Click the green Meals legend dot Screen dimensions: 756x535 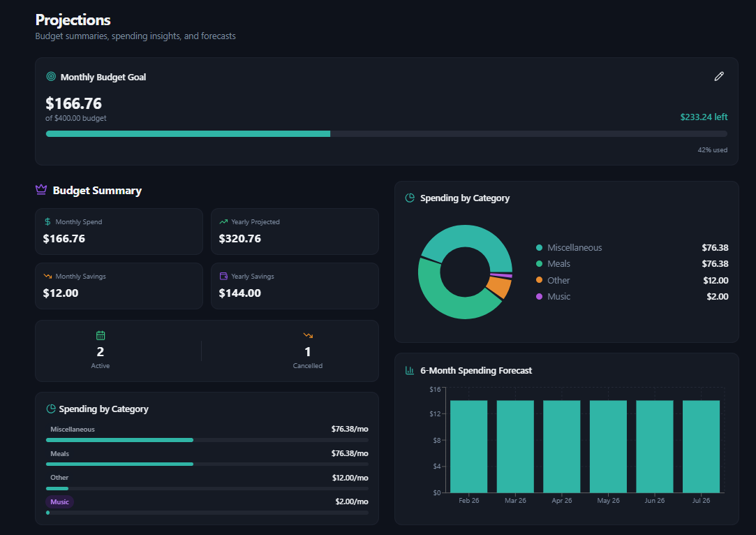539,264
